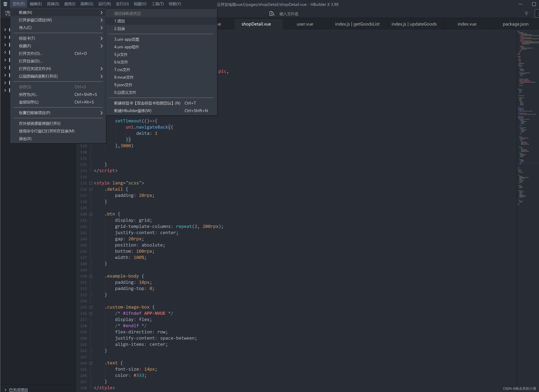Open the 收藏(F) submenu
The image size is (539, 392).
58,46
